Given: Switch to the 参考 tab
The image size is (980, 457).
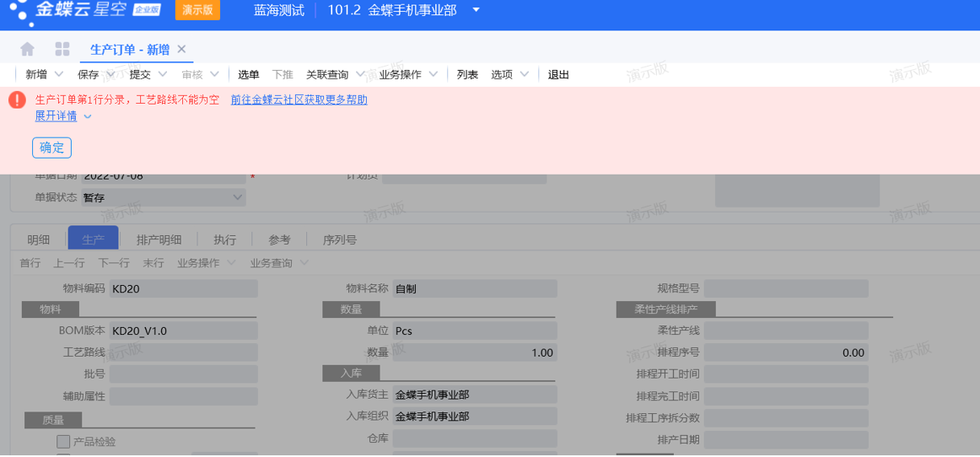Looking at the screenshot, I should click(x=280, y=239).
